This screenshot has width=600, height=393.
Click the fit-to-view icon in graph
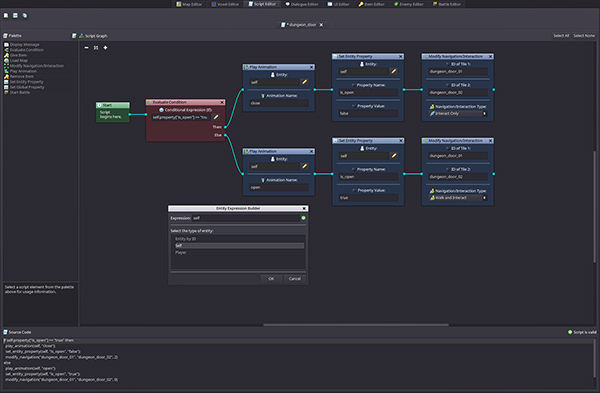(x=96, y=48)
